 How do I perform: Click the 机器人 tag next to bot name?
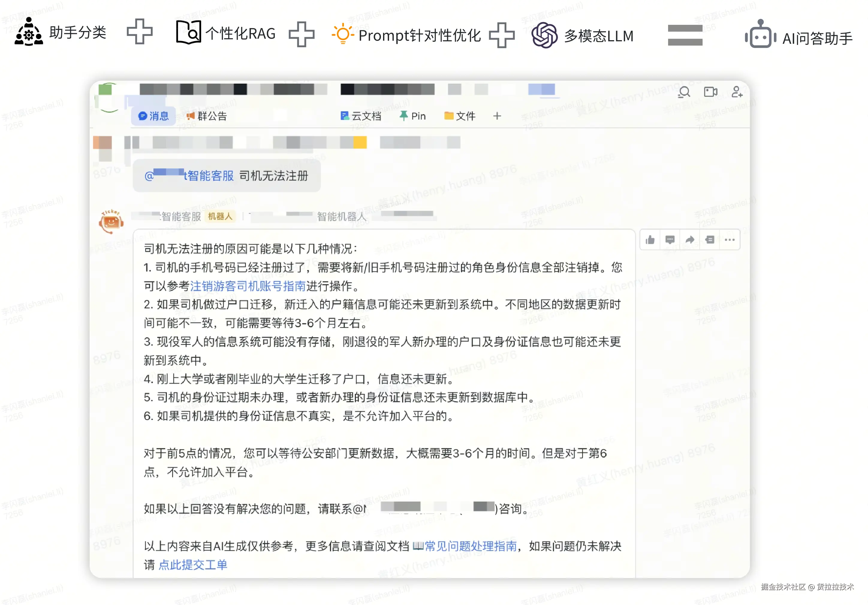[220, 216]
